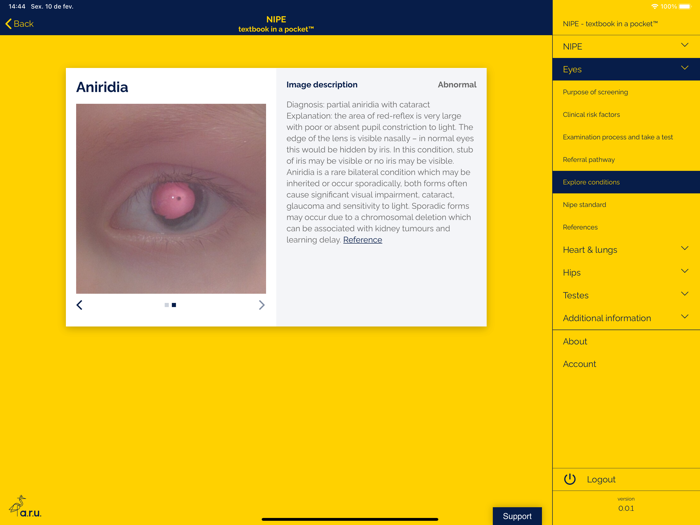Click the Support button
Screen dimensions: 700x525
517,516
